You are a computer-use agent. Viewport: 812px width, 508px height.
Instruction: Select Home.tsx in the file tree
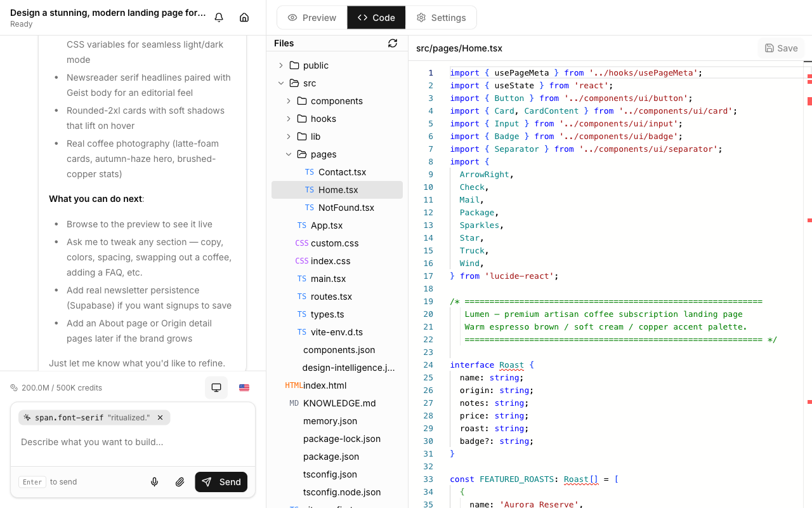click(337, 190)
